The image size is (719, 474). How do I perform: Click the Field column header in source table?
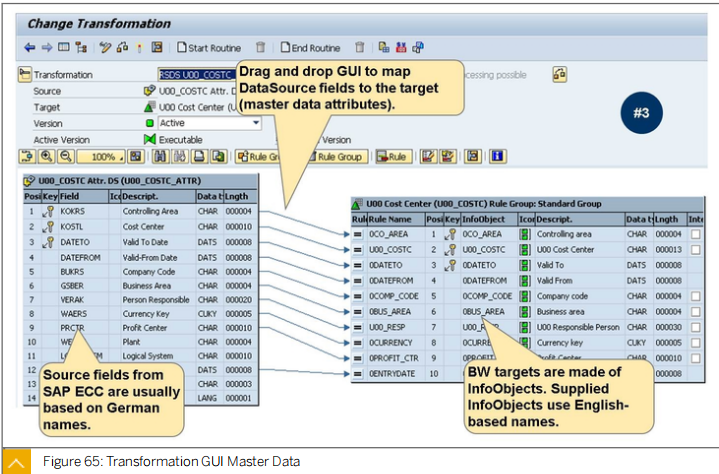[x=83, y=196]
